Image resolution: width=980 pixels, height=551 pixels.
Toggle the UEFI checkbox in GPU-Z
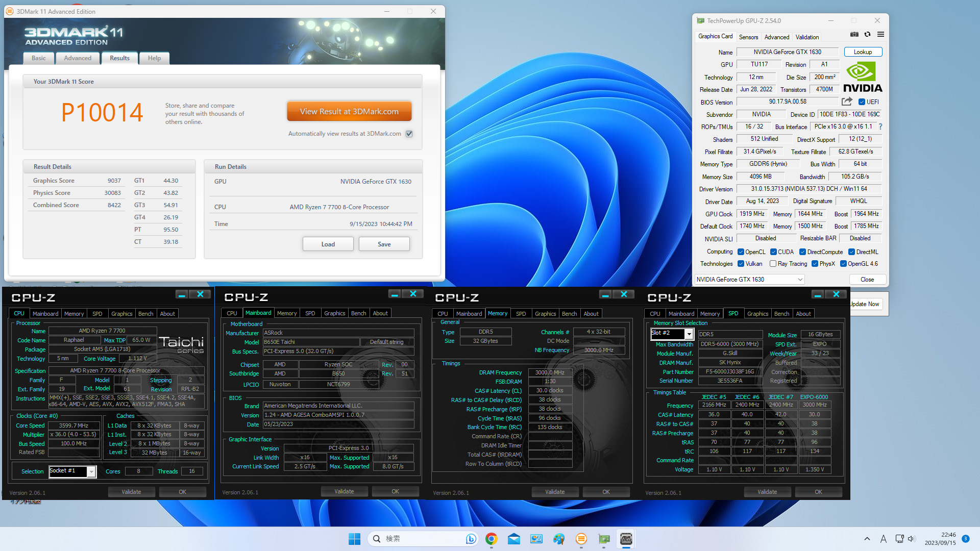tap(862, 102)
